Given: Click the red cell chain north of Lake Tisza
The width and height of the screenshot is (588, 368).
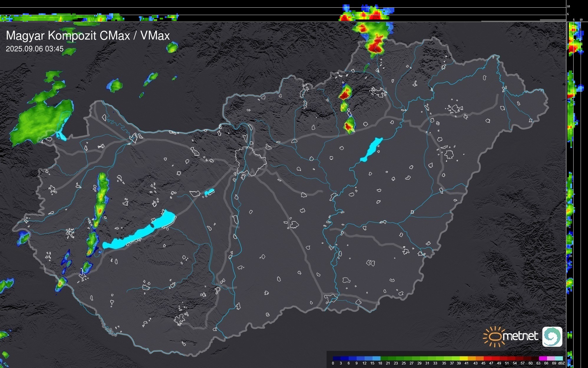Looking at the screenshot, I should pos(344,94).
